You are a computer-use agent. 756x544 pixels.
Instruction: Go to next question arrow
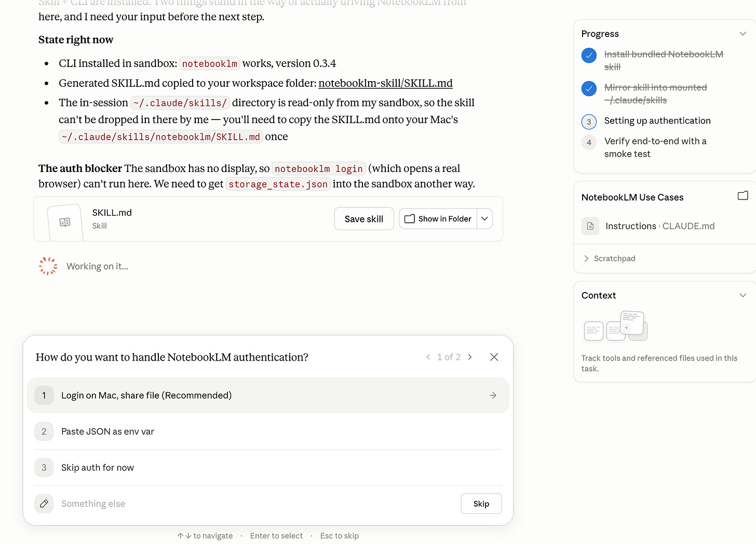coord(470,357)
